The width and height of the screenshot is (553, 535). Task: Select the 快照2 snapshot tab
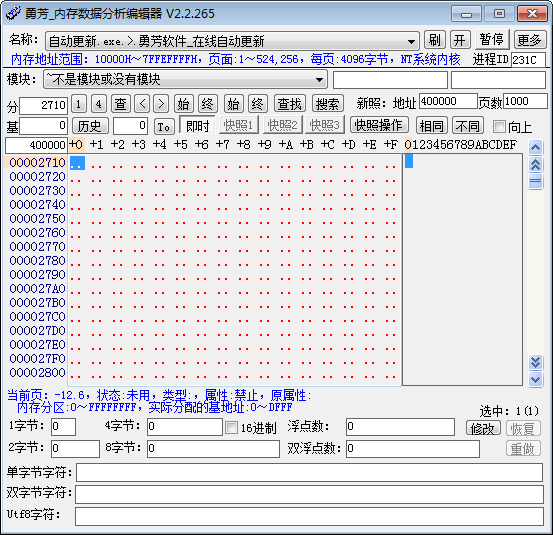coord(282,125)
